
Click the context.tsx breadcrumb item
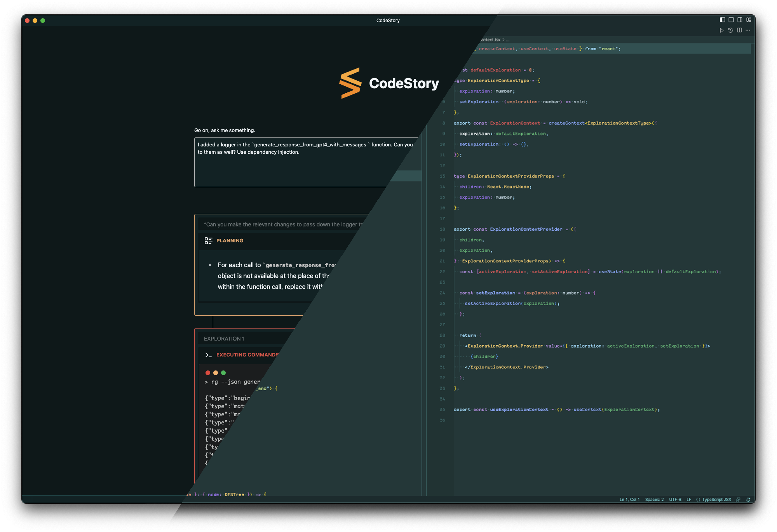tap(490, 40)
